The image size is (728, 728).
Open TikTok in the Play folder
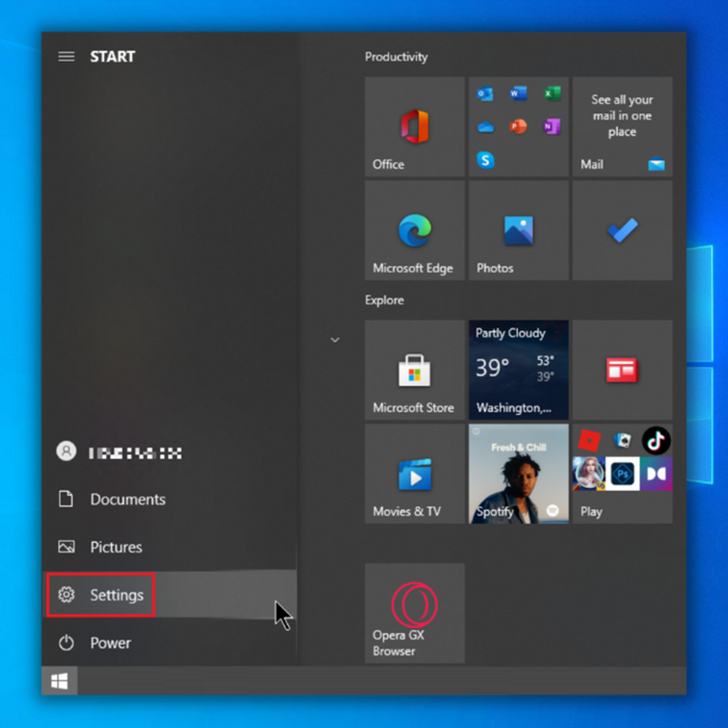pyautogui.click(x=656, y=440)
